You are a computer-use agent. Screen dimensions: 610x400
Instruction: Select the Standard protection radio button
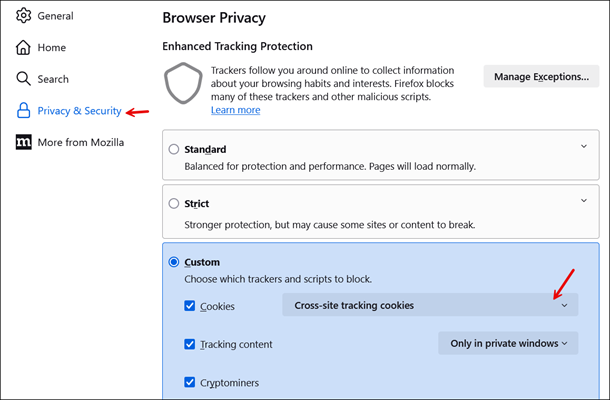pos(174,149)
